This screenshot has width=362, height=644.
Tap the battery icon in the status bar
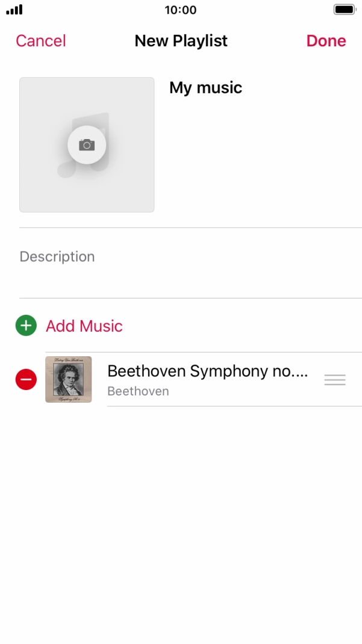[345, 10]
